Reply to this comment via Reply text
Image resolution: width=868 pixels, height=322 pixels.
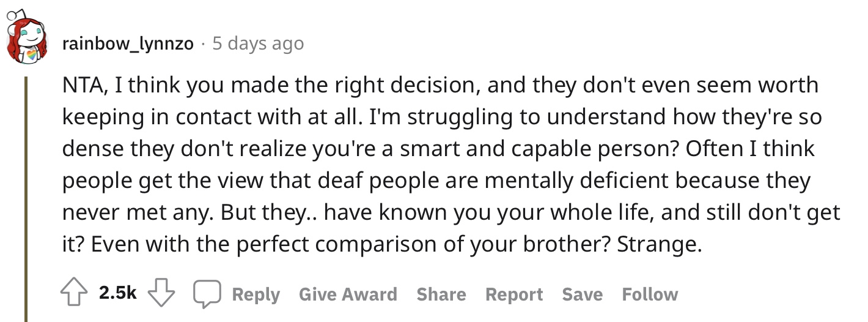[256, 294]
